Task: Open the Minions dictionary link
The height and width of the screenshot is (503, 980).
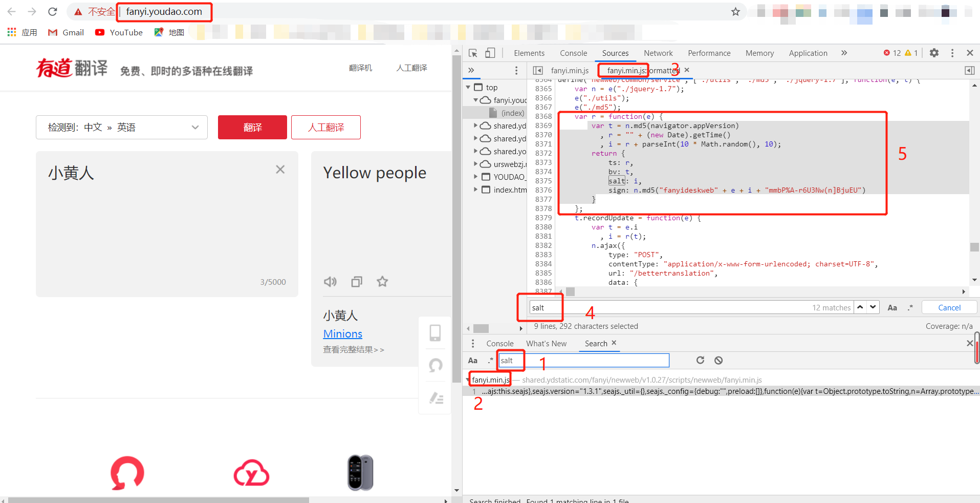Action: (342, 334)
